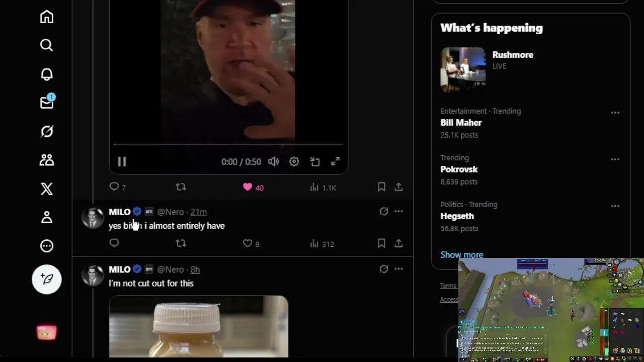Like the 'yes bruh i almost entirely have' reply
644x362 pixels.
[248, 243]
